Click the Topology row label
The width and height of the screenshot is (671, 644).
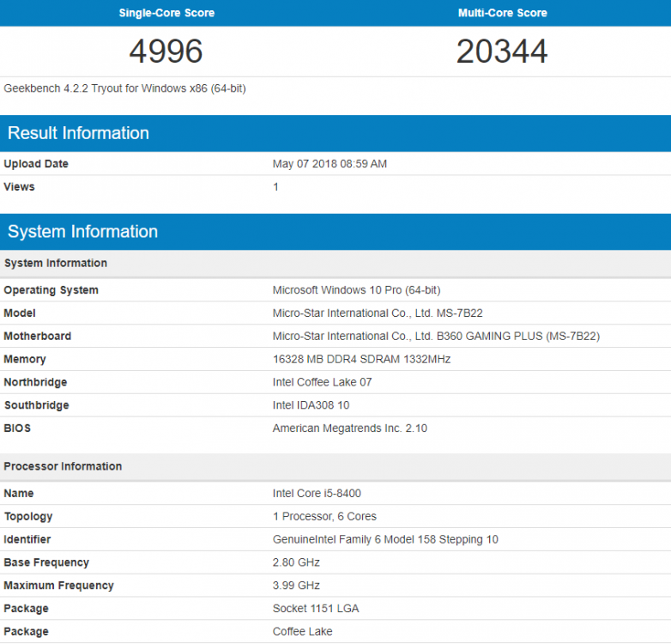tap(28, 516)
